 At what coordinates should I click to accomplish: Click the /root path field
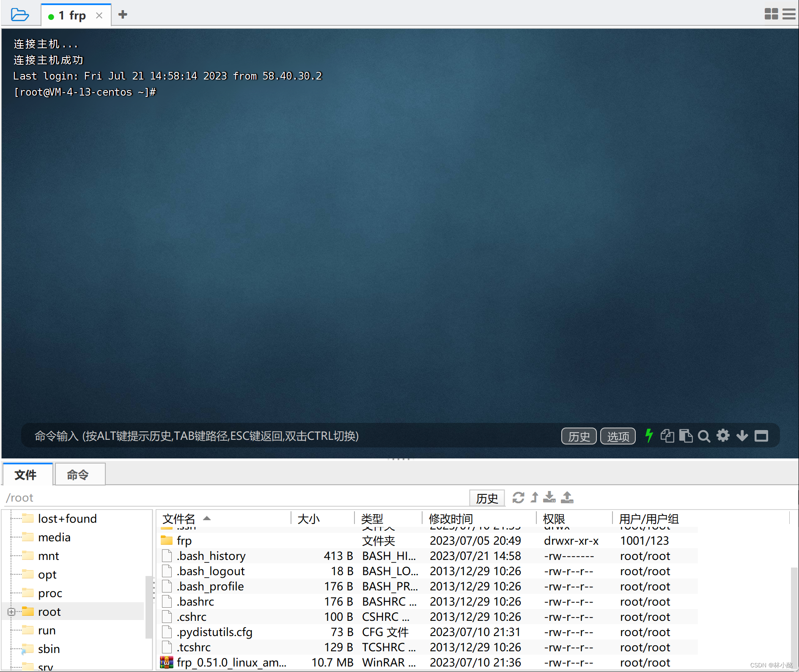pos(235,498)
